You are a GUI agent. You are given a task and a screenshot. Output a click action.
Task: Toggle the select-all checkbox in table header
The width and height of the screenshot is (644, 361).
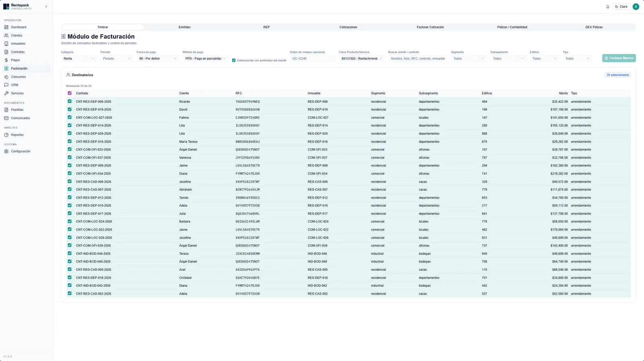pyautogui.click(x=70, y=93)
